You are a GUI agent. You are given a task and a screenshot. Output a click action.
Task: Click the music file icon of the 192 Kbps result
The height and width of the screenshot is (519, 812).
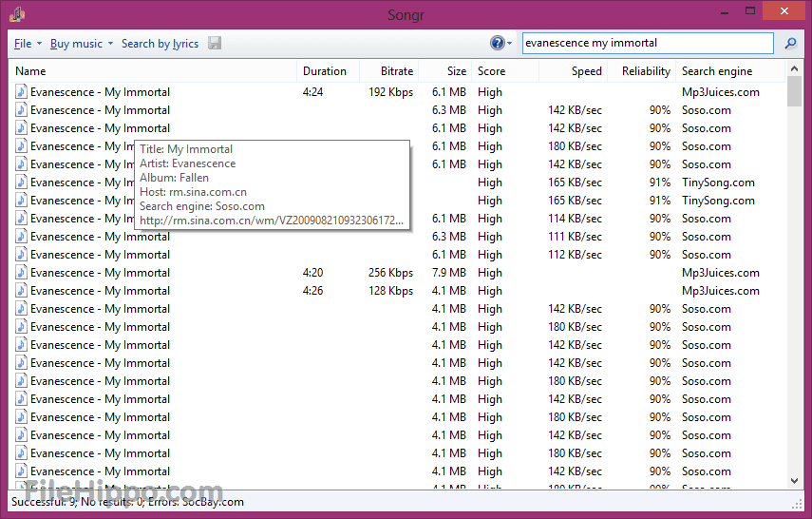point(21,92)
